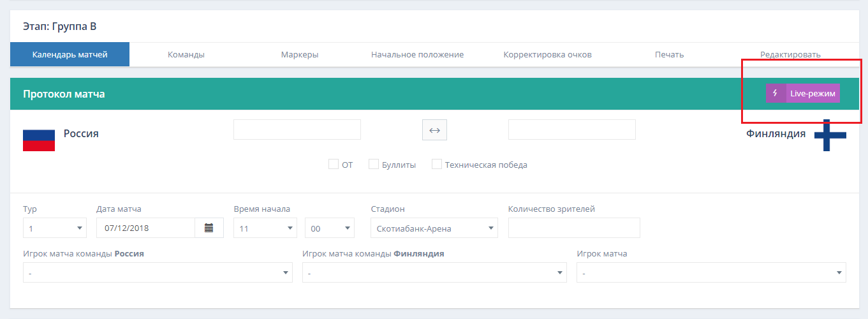Open the start hour dropdown showing 11
This screenshot has height=319, width=868.
pos(265,228)
